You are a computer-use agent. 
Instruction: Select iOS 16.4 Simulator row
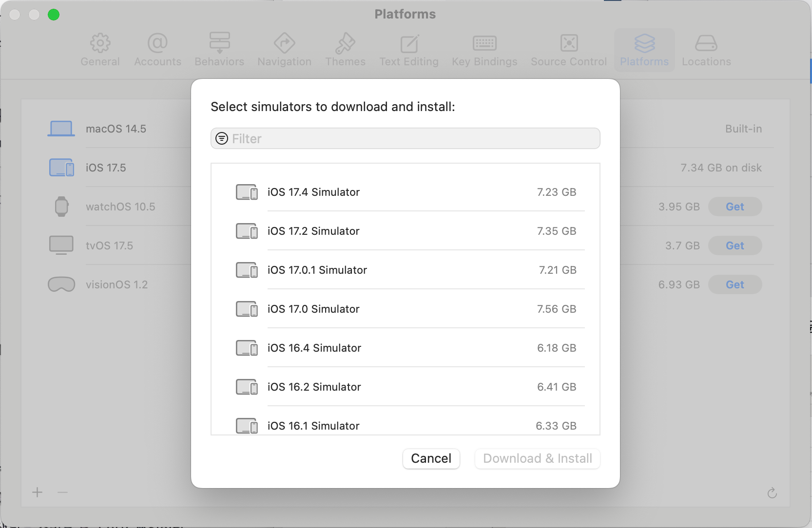(405, 348)
